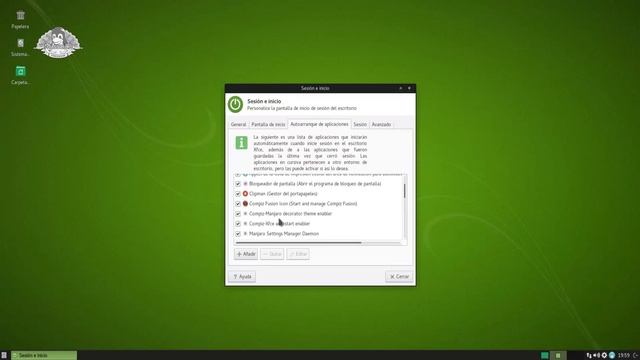
Task: Select Manjaro Settings Manager Daemon row
Action: click(284, 234)
